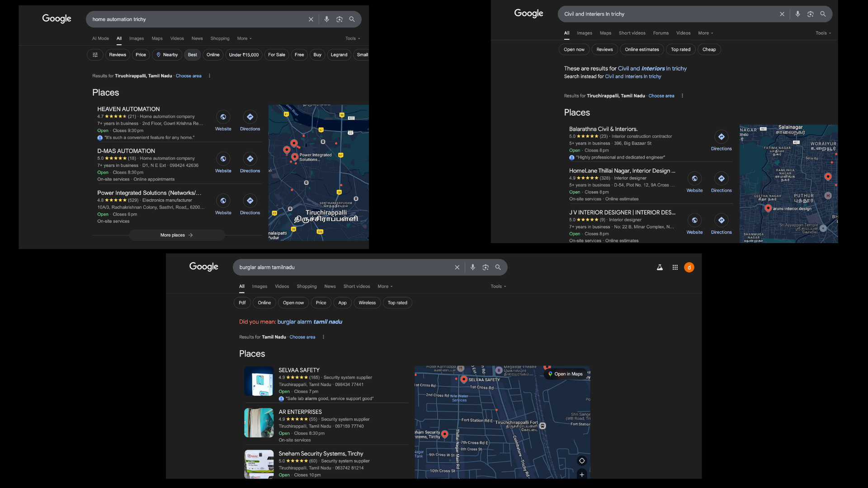Screen dimensions: 868x488
Task: Switch to AI Mode tab
Action: click(x=100, y=39)
